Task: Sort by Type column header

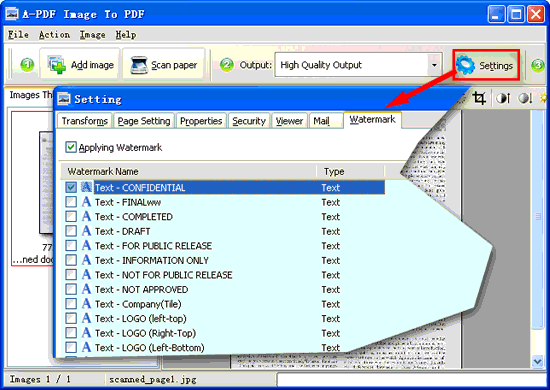Action: pyautogui.click(x=350, y=172)
